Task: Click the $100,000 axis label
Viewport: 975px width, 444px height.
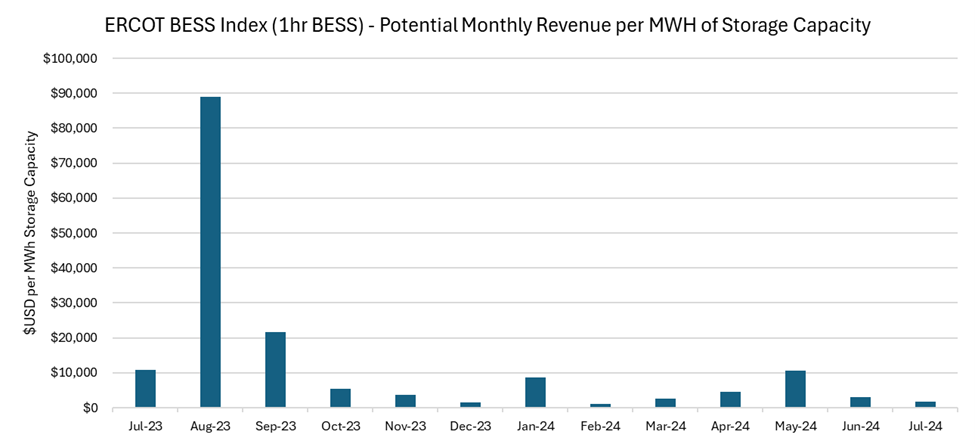Action: [x=69, y=59]
